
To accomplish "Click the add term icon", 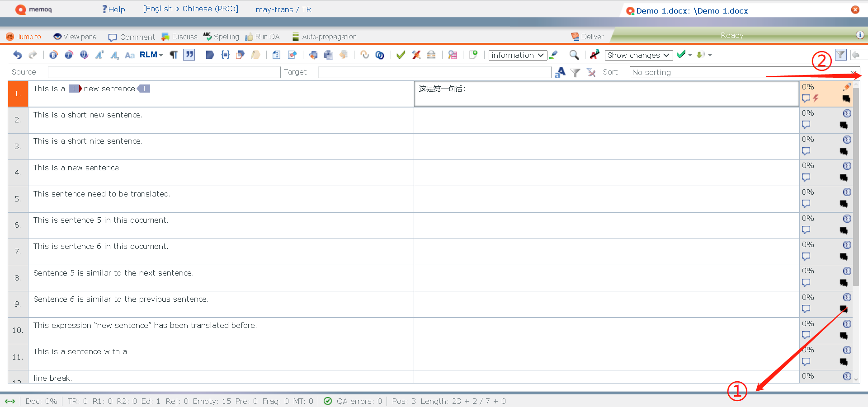I will point(473,55).
